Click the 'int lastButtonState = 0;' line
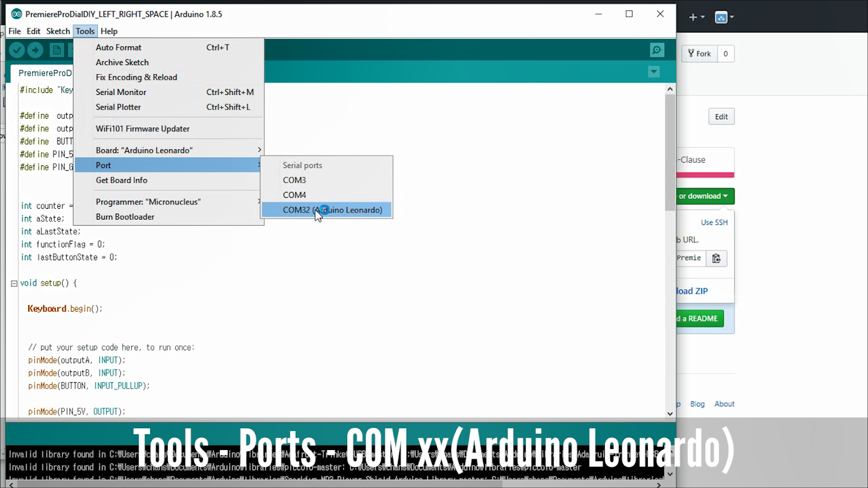This screenshot has width=868, height=488. click(x=69, y=258)
